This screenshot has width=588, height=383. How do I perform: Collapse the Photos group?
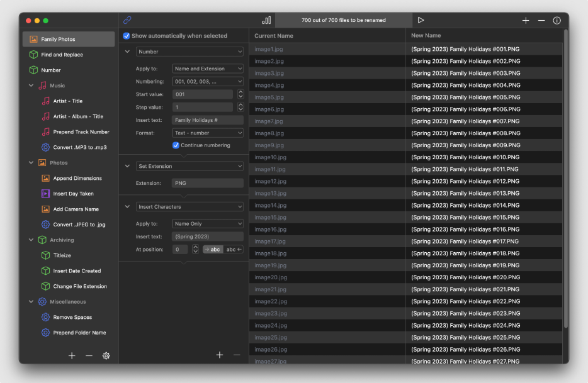pyautogui.click(x=31, y=163)
